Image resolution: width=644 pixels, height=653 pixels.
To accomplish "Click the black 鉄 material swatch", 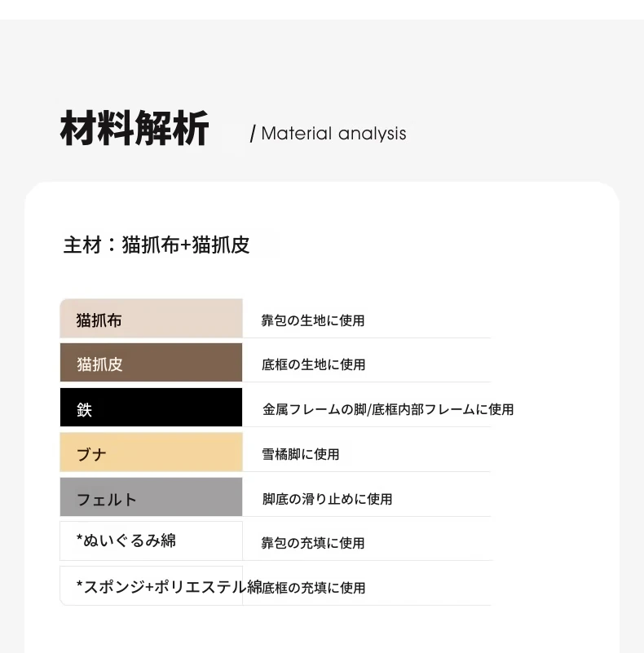I will click(x=151, y=408).
